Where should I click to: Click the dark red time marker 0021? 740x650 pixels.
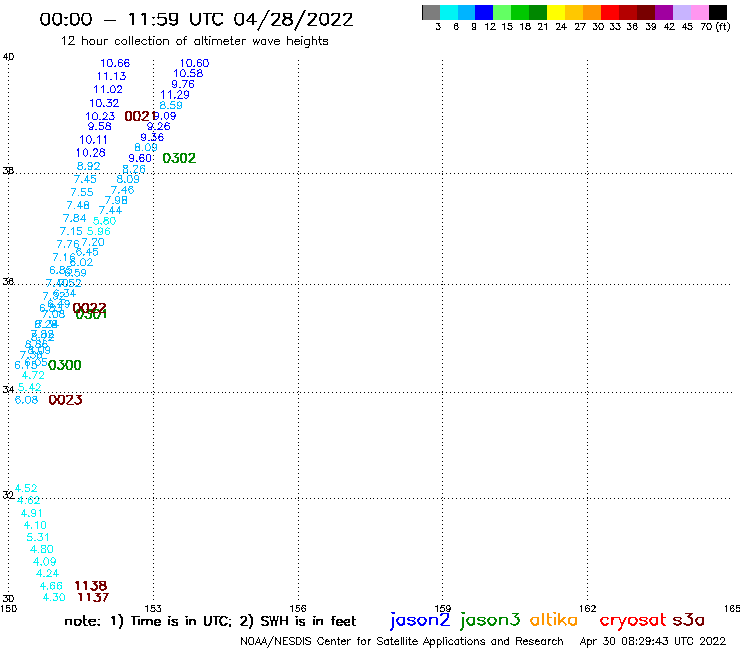tap(140, 116)
